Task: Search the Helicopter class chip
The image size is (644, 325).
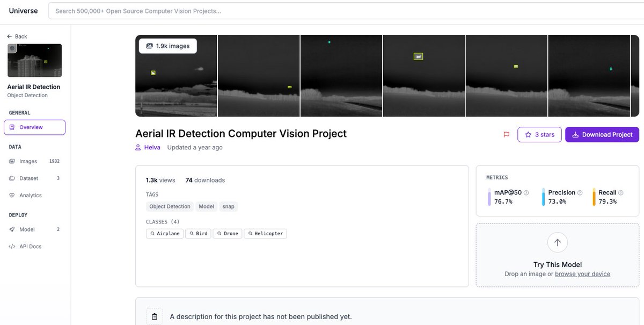Action: point(265,234)
